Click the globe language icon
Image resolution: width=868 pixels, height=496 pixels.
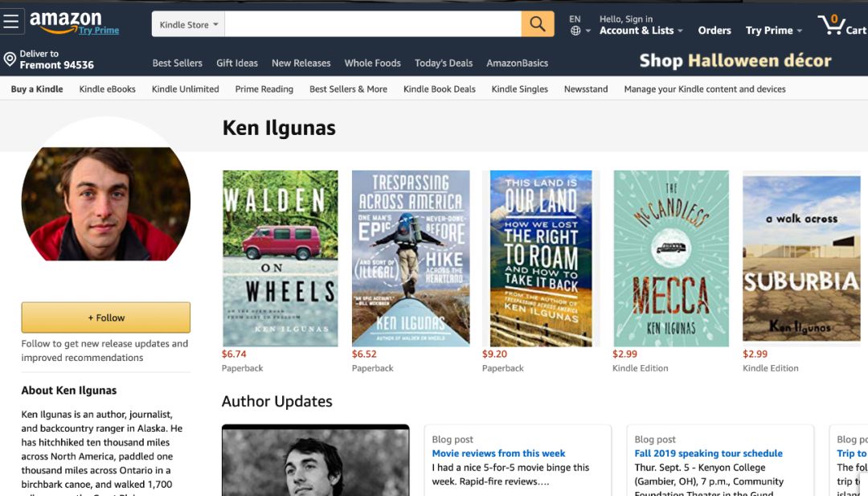click(x=575, y=31)
